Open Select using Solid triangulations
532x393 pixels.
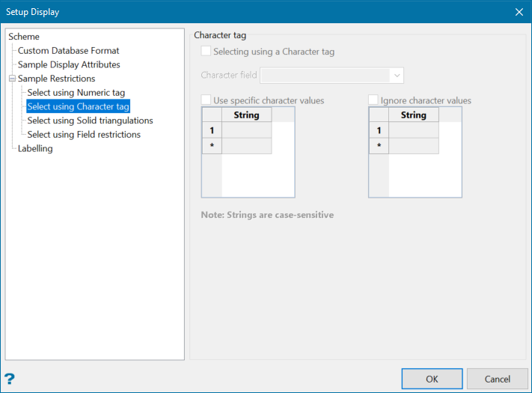click(90, 121)
